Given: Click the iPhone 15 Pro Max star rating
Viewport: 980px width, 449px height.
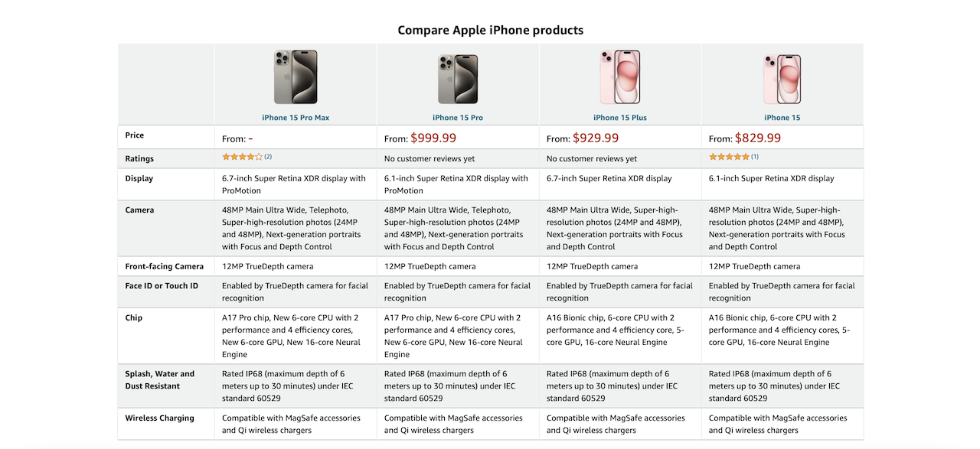Looking at the screenshot, I should [242, 157].
